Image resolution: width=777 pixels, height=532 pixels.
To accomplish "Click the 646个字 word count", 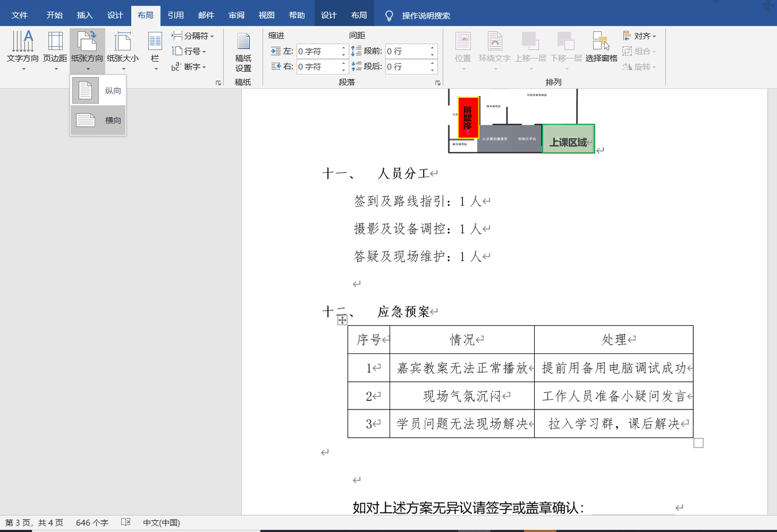I will [x=92, y=523].
